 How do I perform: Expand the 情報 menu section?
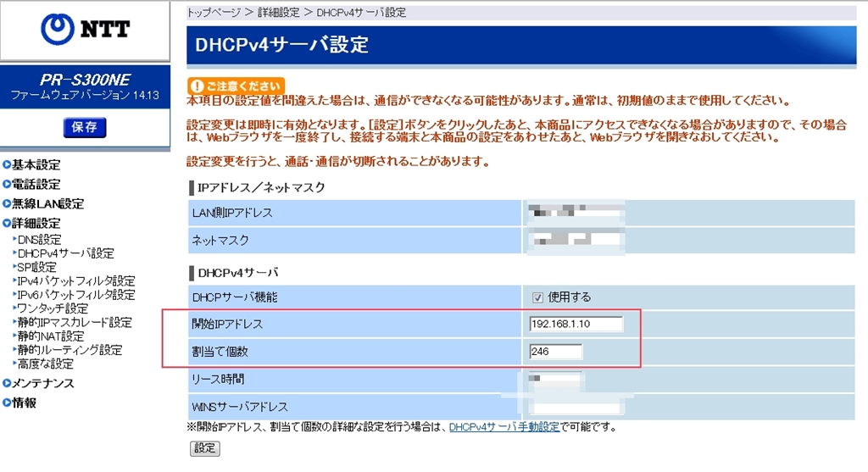(19, 403)
